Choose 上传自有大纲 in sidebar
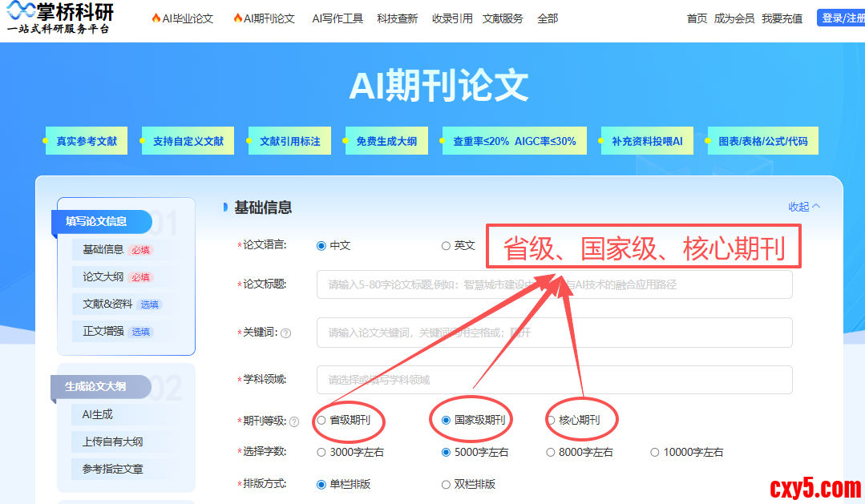The height and width of the screenshot is (504, 865). point(113,442)
